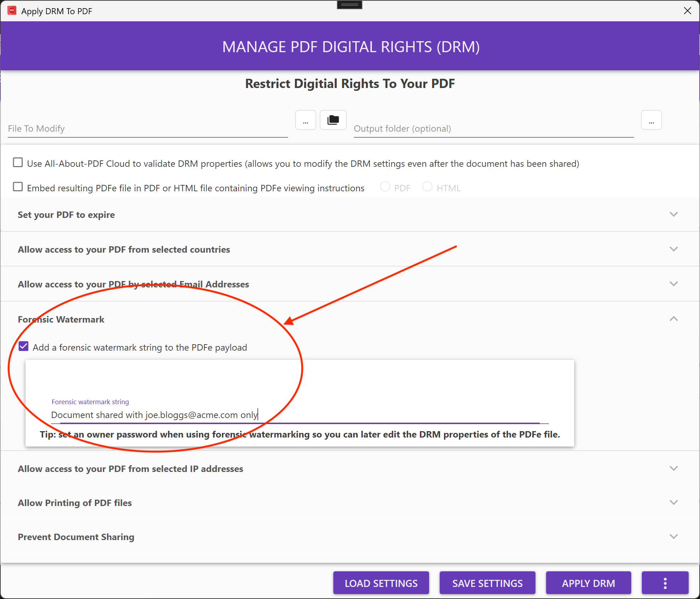Select the PDF radio button
The height and width of the screenshot is (599, 700).
click(385, 187)
